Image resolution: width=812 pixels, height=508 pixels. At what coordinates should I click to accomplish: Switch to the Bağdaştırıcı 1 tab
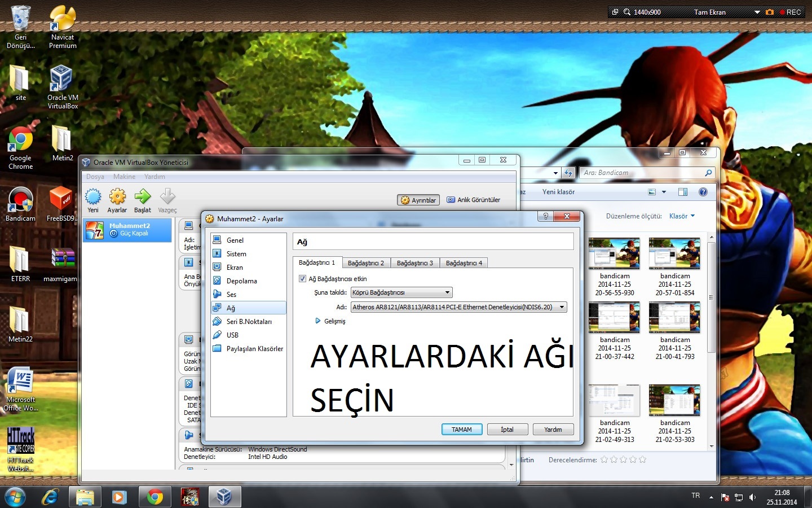click(x=317, y=262)
